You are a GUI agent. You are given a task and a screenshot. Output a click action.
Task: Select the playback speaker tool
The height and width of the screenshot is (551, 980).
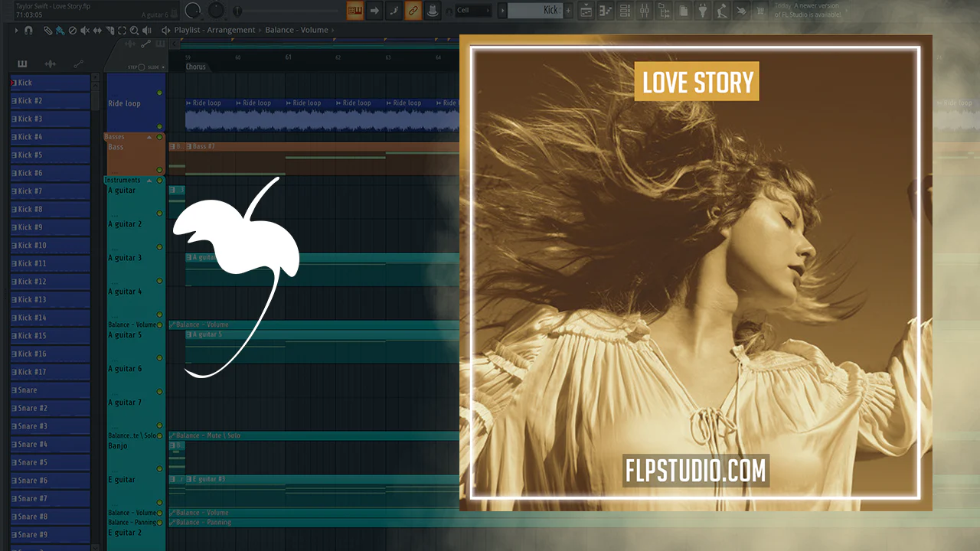tap(146, 31)
